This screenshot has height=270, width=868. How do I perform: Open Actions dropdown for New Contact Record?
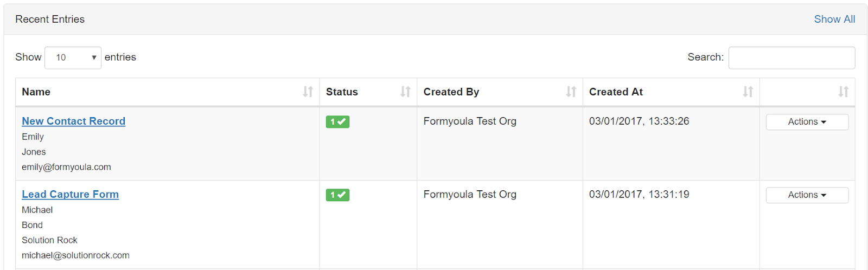807,122
